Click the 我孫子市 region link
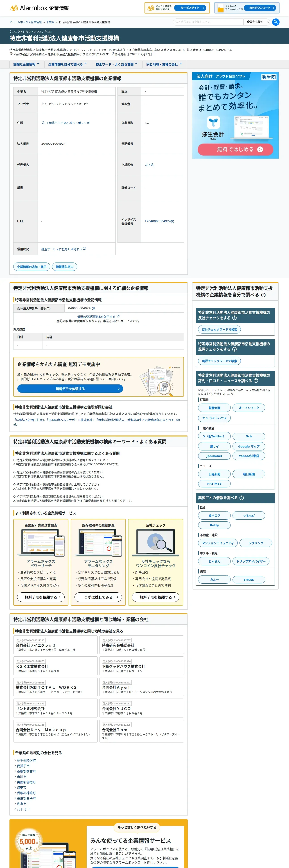The width and height of the screenshot is (289, 868). click(23, 766)
